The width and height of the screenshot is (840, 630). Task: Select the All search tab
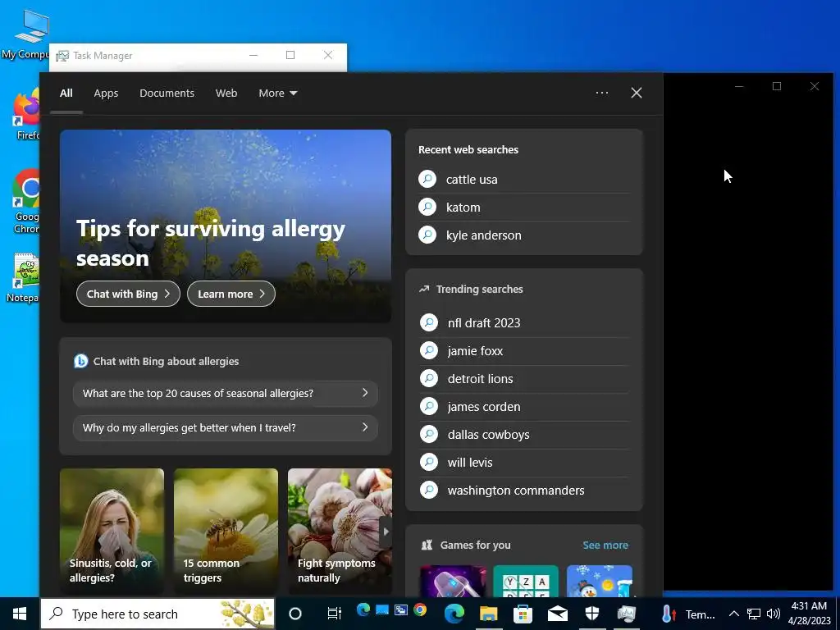pos(66,94)
